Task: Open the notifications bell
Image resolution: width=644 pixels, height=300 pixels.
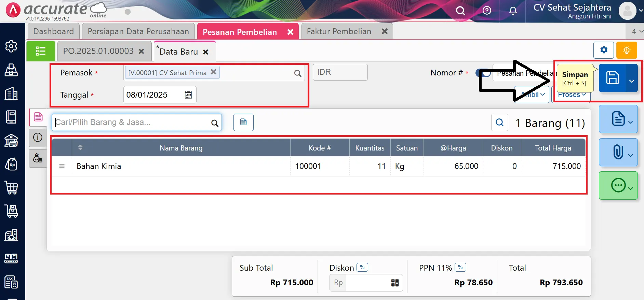Action: click(513, 11)
